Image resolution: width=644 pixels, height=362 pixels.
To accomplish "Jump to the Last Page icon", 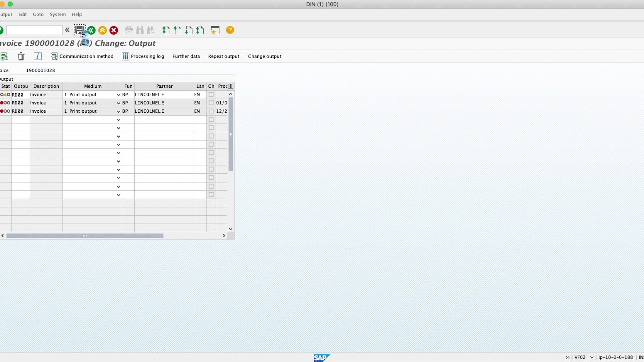I will [x=200, y=30].
